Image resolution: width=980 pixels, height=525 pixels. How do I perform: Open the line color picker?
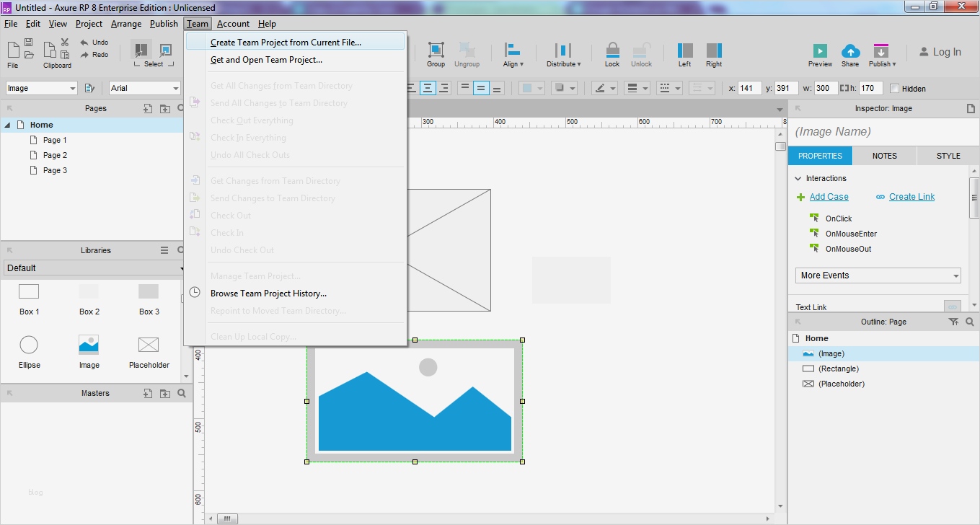(604, 88)
